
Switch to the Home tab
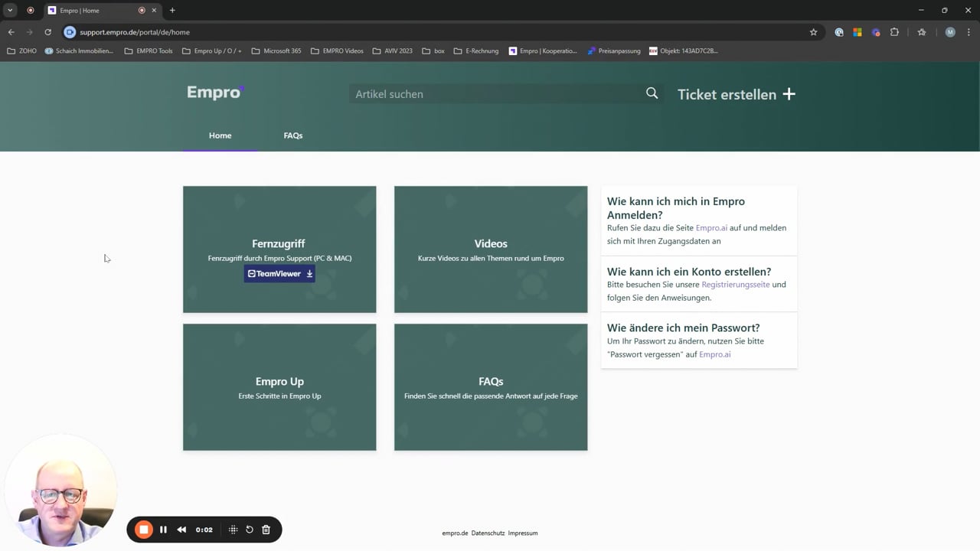point(220,135)
